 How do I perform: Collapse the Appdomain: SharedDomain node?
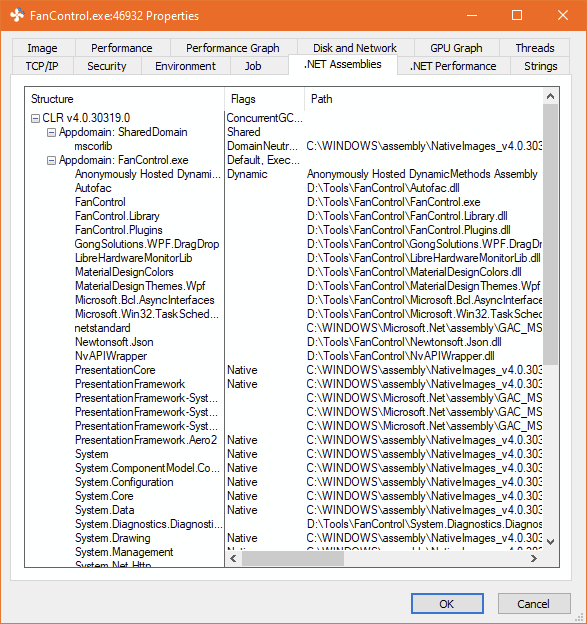(51, 132)
